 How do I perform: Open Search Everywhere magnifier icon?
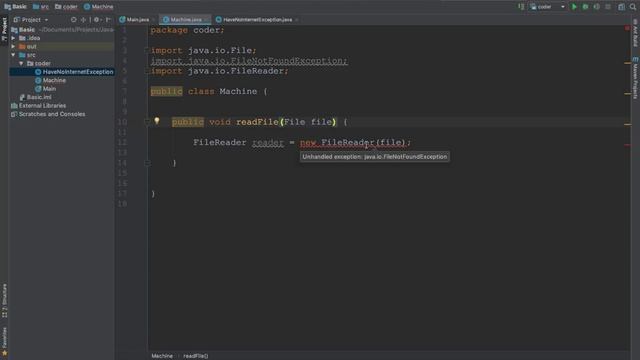pyautogui.click(x=633, y=7)
